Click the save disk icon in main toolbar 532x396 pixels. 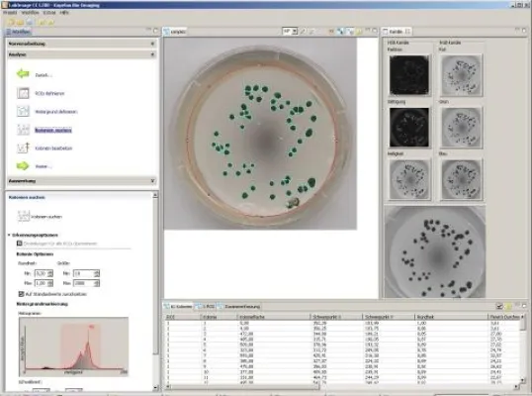30,22
